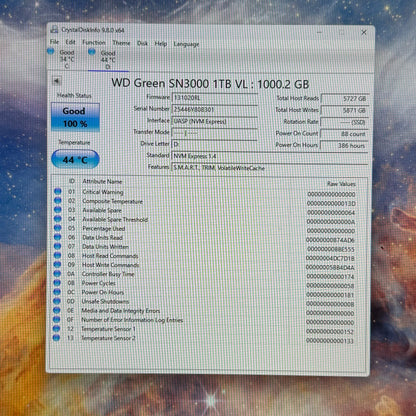Select the Controller Busy Time attribute name
This screenshot has width=416, height=416.
click(x=108, y=274)
